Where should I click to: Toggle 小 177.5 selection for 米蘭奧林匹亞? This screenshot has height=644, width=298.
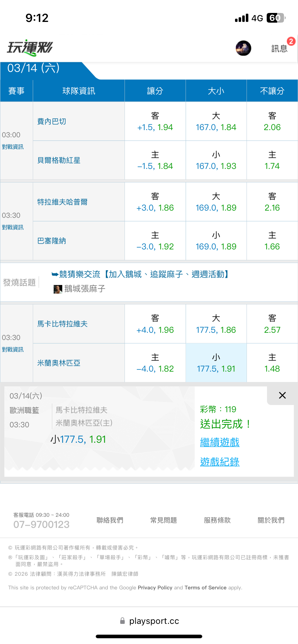tap(216, 363)
